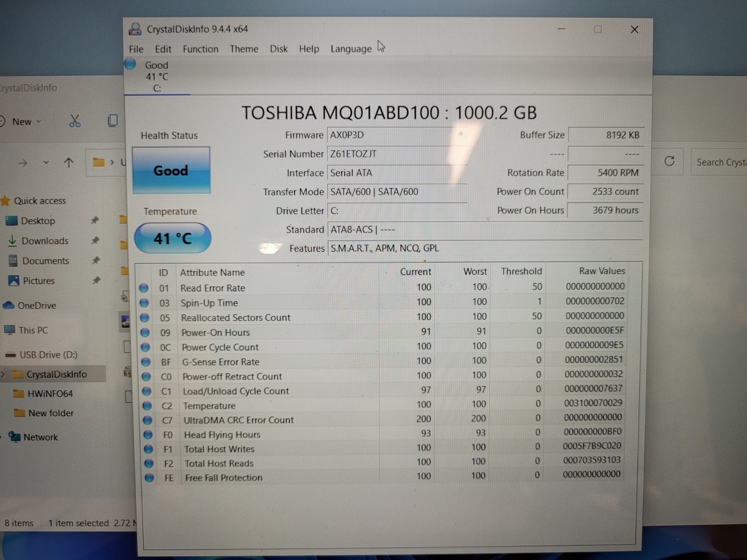Viewport: 747px width, 560px height.
Task: Click the Good health status button
Action: pos(171,170)
